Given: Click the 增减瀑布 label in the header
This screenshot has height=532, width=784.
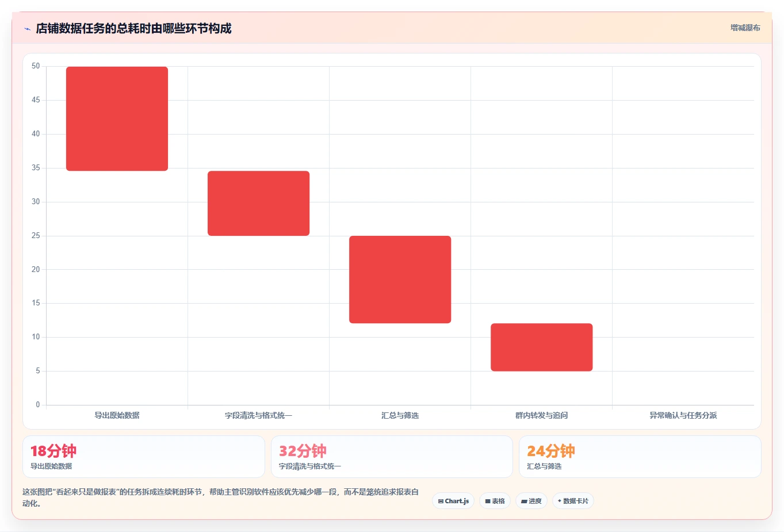Looking at the screenshot, I should coord(745,28).
